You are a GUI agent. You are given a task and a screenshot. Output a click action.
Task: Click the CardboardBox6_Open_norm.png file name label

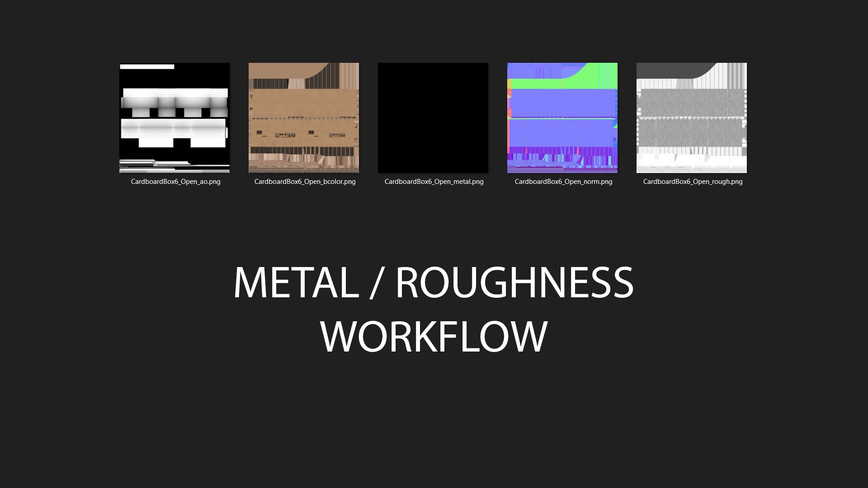pos(563,182)
